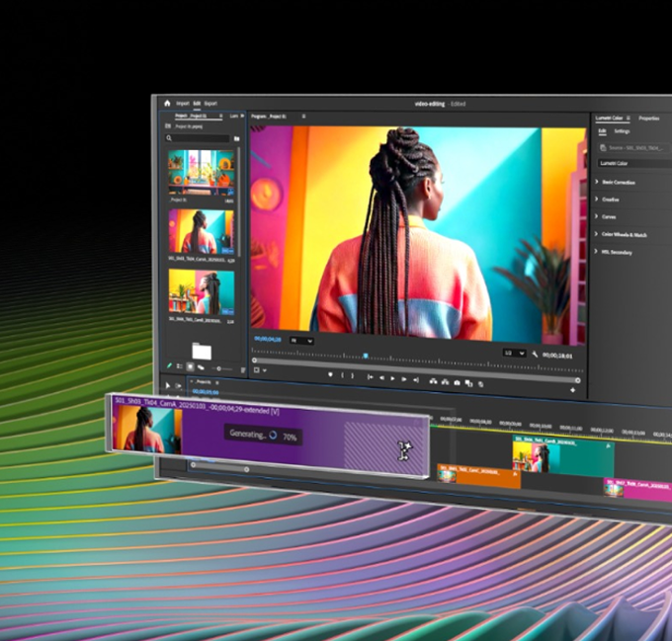Switch Project panel to List view
672x641 pixels.
pos(180,366)
